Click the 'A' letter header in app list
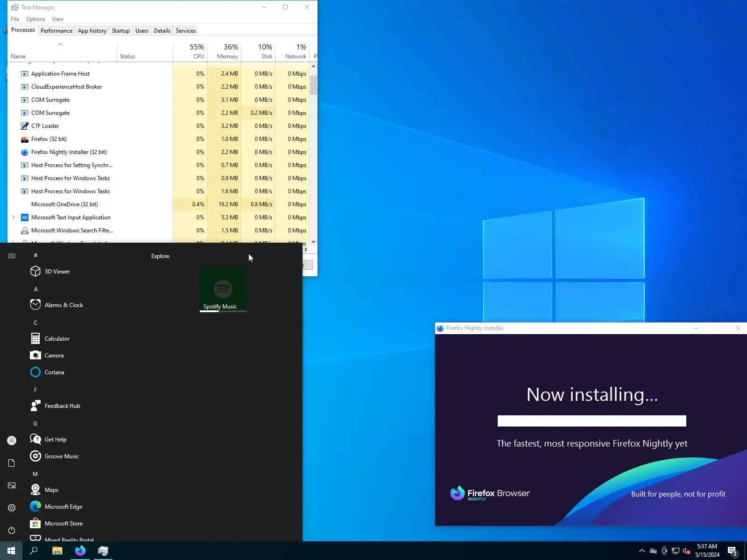The image size is (747, 560). coord(35,289)
